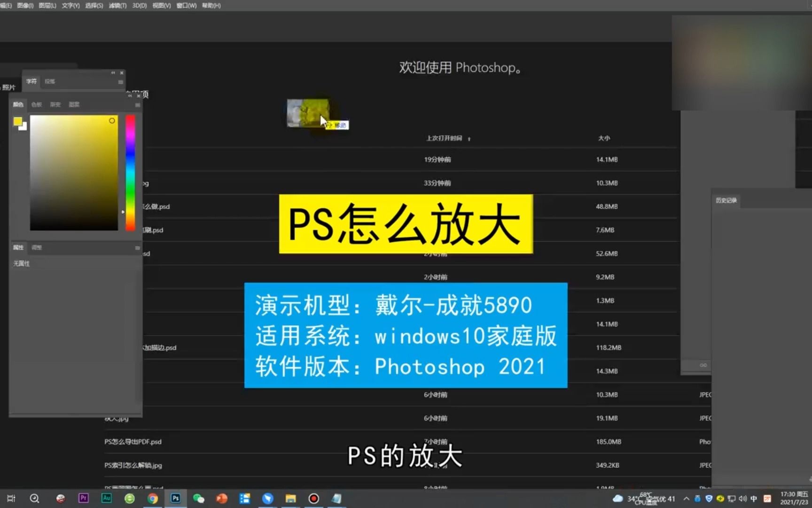This screenshot has width=812, height=508.
Task: Open the recent file ending in 加描边.psd
Action: tap(160, 348)
